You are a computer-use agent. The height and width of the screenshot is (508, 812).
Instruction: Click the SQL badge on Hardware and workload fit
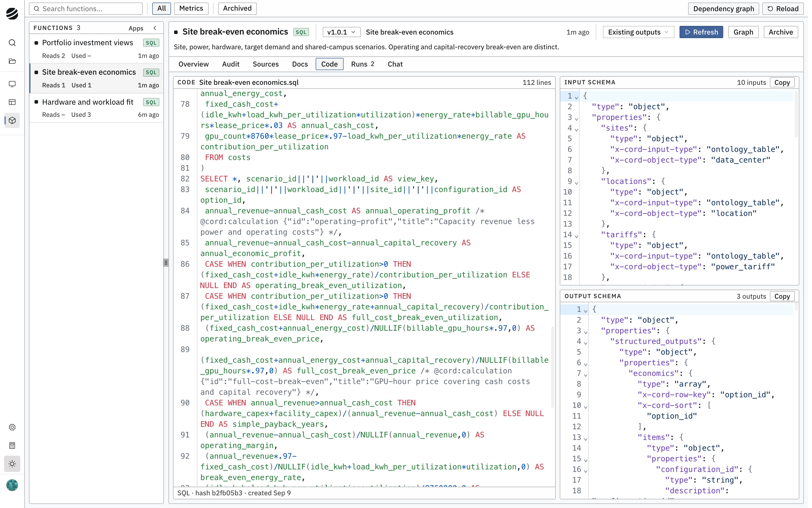point(151,102)
